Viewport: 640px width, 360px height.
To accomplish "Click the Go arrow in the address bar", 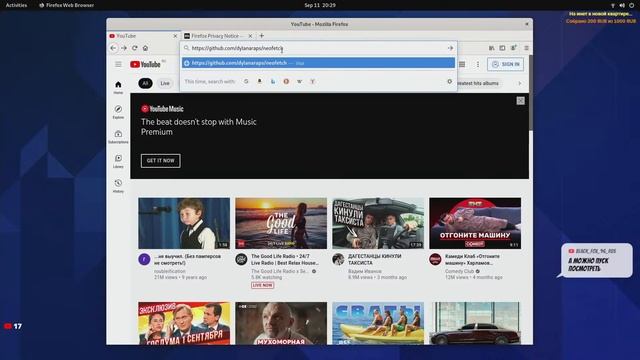I will tap(450, 48).
